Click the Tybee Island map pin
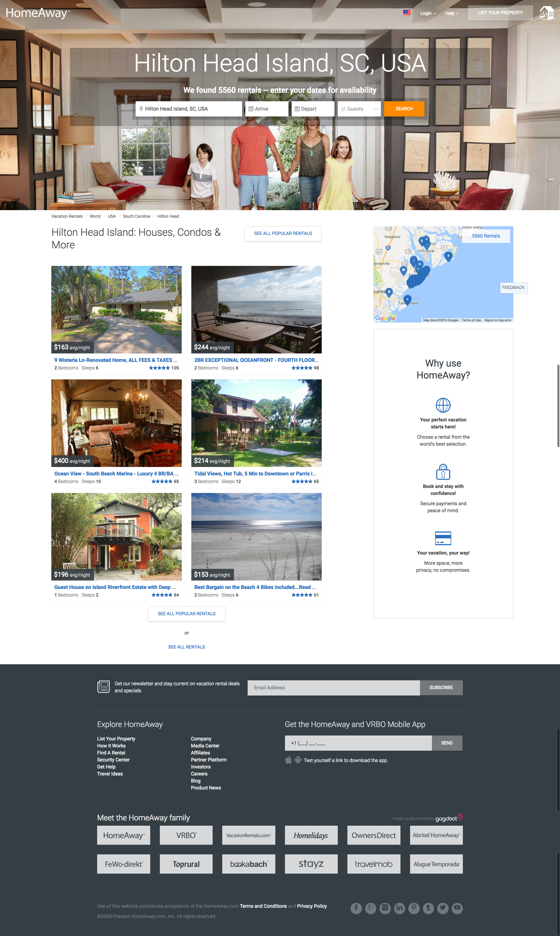This screenshot has width=560, height=936. 407,300
